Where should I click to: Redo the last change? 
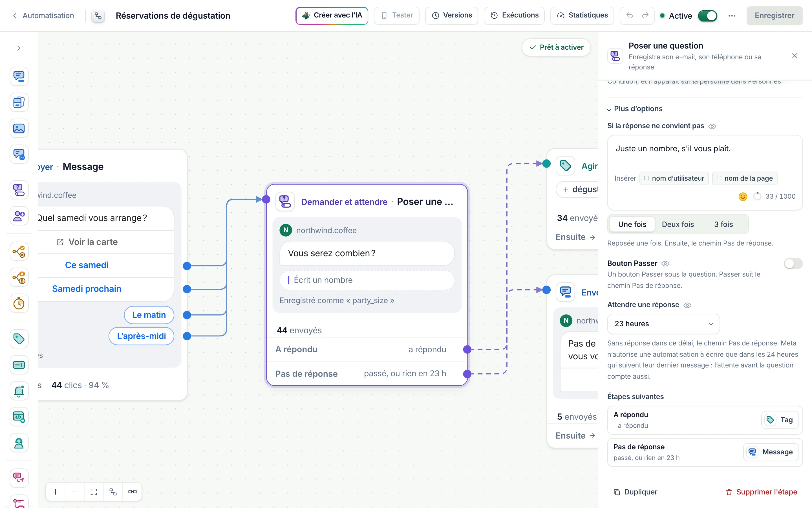645,16
